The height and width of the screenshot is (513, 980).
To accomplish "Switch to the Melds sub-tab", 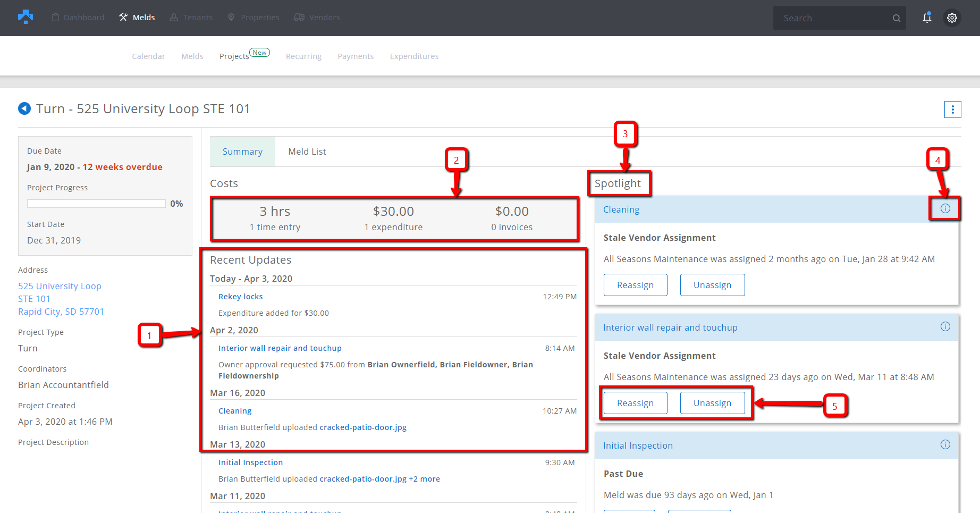I will coord(192,56).
